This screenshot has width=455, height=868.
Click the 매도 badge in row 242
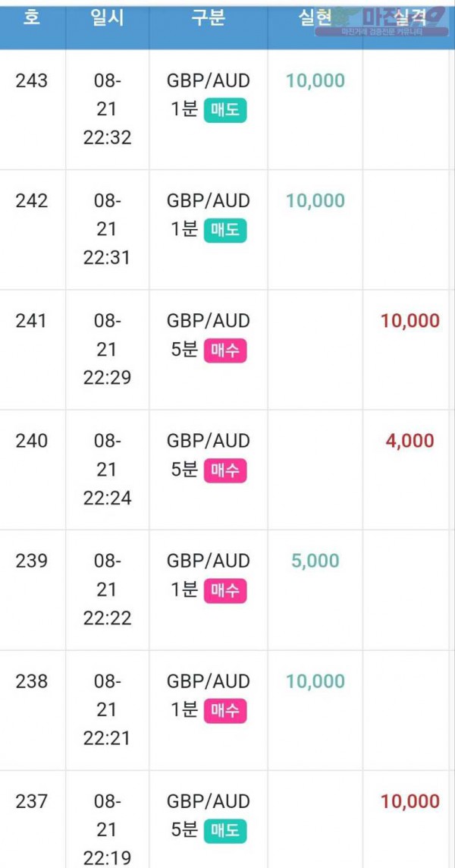tap(224, 231)
